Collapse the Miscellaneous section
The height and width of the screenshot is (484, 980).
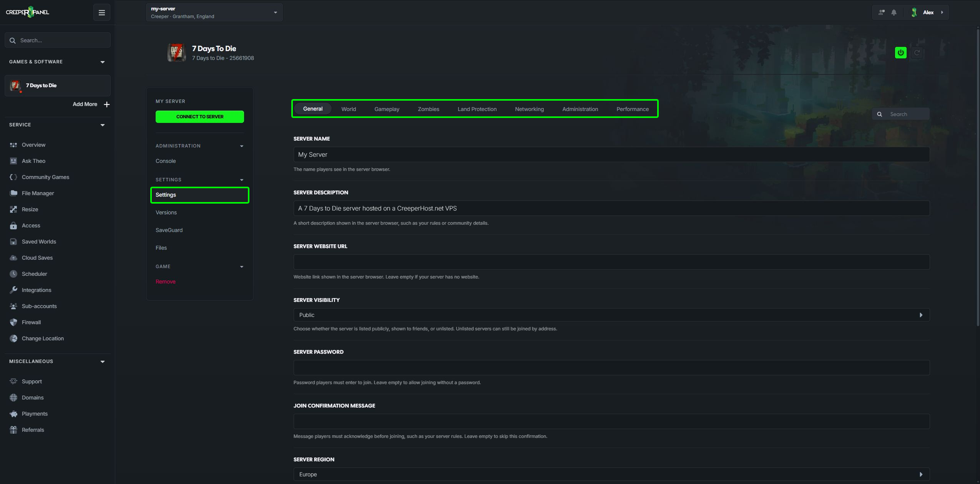pos(103,362)
